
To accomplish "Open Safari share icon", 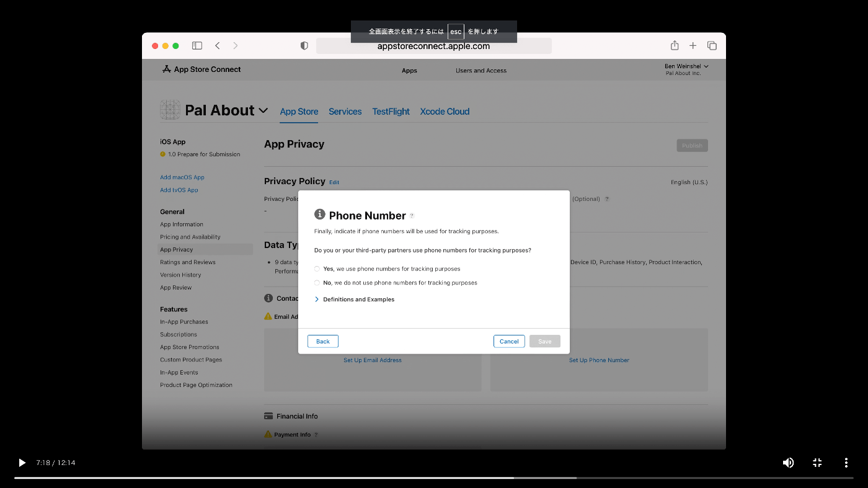I will point(675,45).
